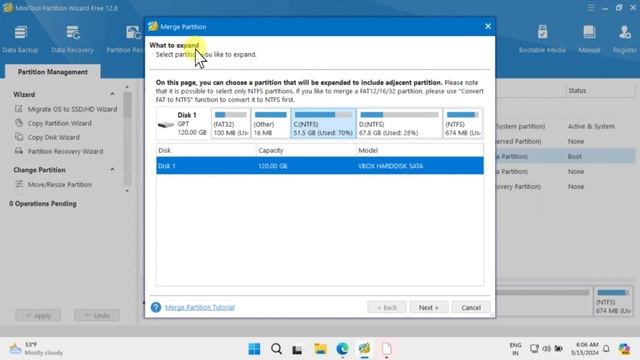Viewport: 640px width, 360px height.
Task: Open the weather widget on taskbar
Action: 37,349
